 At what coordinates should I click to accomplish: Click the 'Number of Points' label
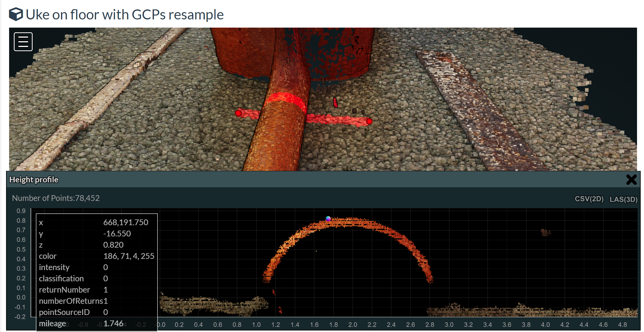pyautogui.click(x=56, y=198)
